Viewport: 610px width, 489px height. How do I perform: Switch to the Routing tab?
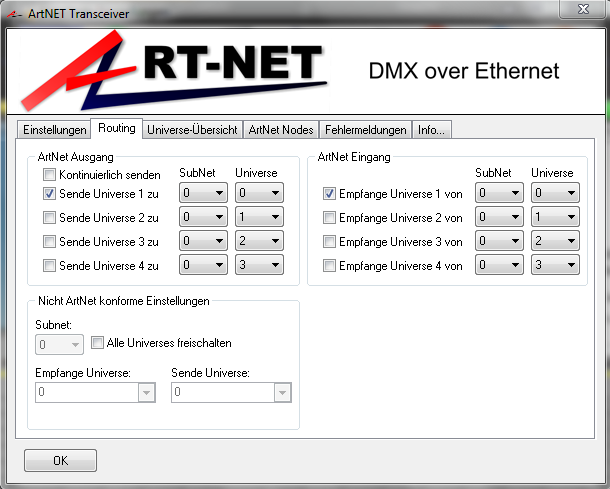coord(117,128)
